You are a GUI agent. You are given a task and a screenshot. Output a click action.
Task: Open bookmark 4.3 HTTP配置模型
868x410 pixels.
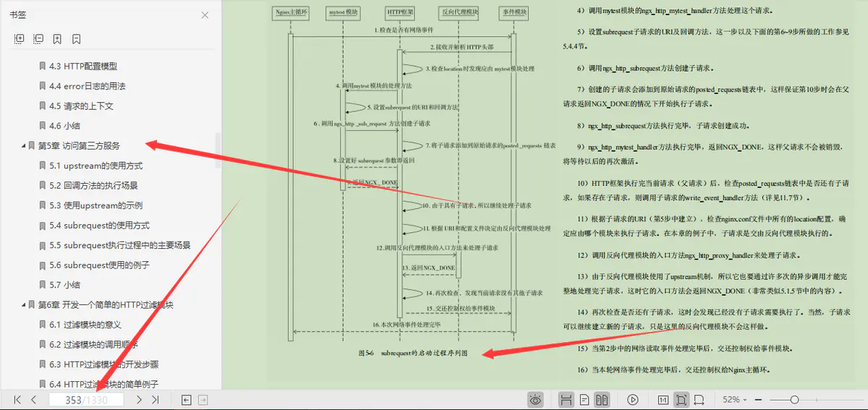point(83,66)
